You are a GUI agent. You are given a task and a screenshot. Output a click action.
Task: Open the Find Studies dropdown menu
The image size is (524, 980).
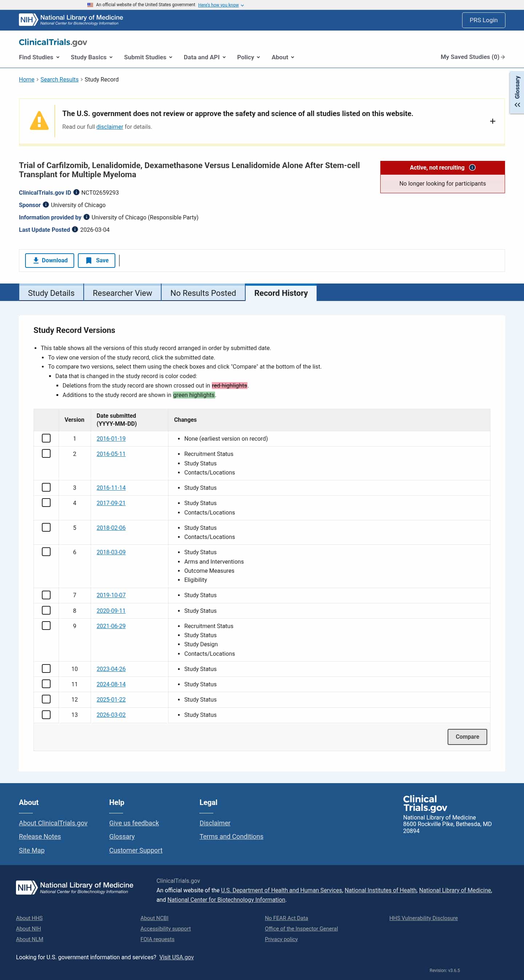point(39,57)
